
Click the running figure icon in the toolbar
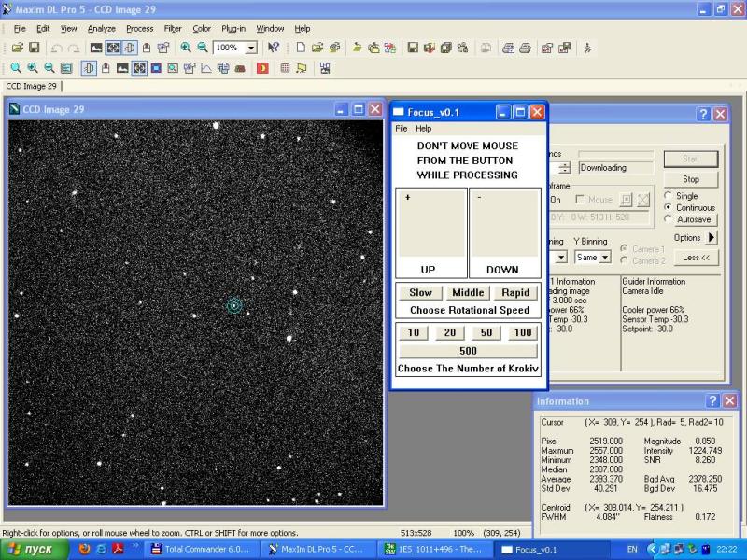pos(587,48)
